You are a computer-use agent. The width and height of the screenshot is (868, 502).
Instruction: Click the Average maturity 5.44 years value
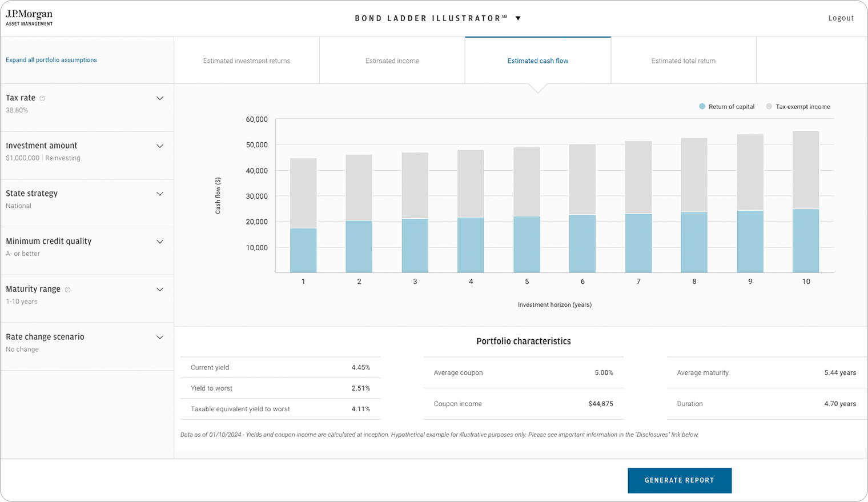pos(840,373)
